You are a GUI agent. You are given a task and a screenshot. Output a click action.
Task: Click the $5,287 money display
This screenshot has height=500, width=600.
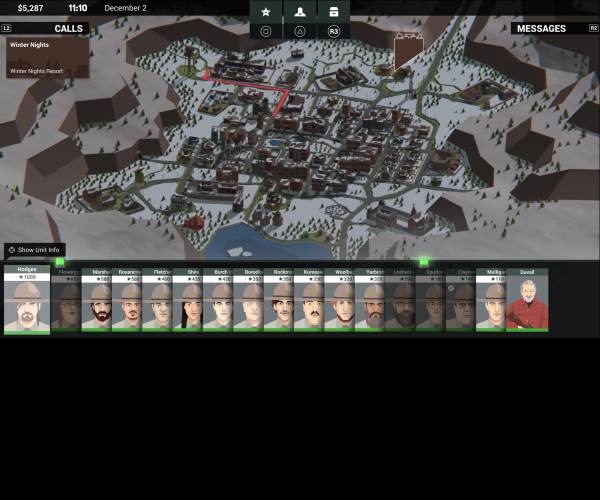pos(31,8)
